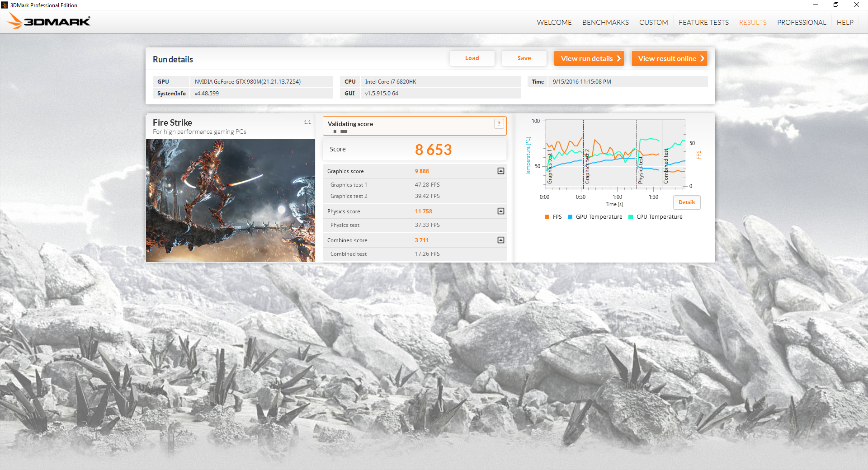Click the 3DMark app icon in title bar

[5, 5]
